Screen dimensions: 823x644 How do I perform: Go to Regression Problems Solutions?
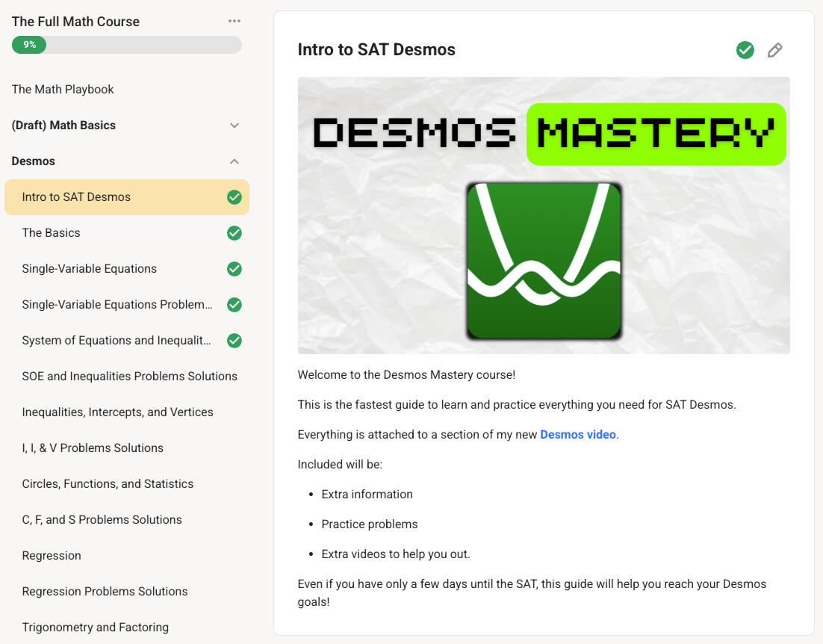click(105, 592)
